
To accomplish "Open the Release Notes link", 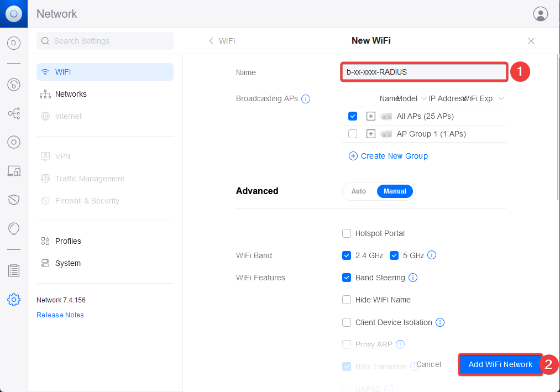I will [x=60, y=315].
